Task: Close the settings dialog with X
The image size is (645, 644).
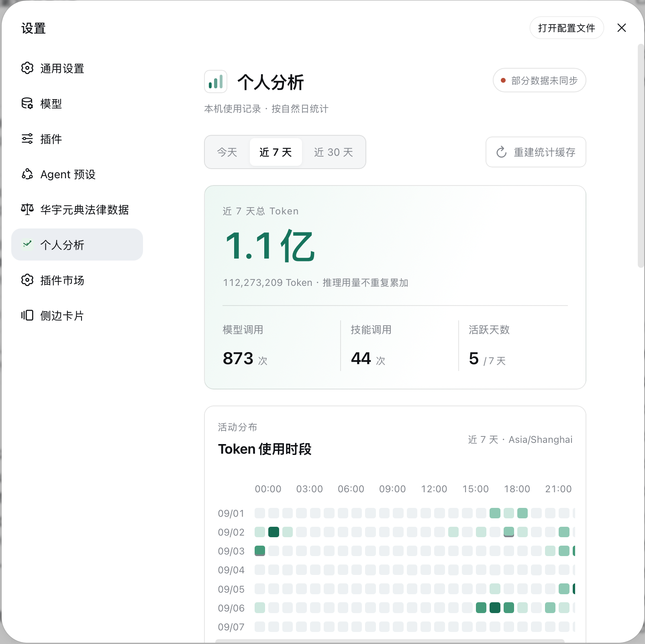Action: tap(622, 28)
